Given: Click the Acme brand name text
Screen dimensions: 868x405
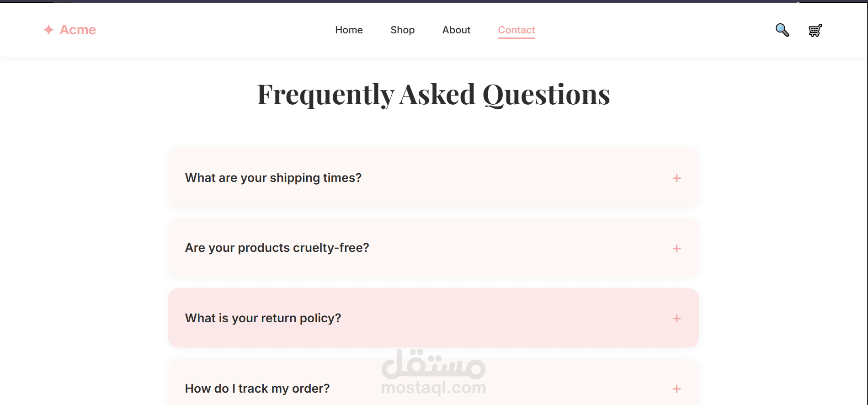Looking at the screenshot, I should coord(78,30).
